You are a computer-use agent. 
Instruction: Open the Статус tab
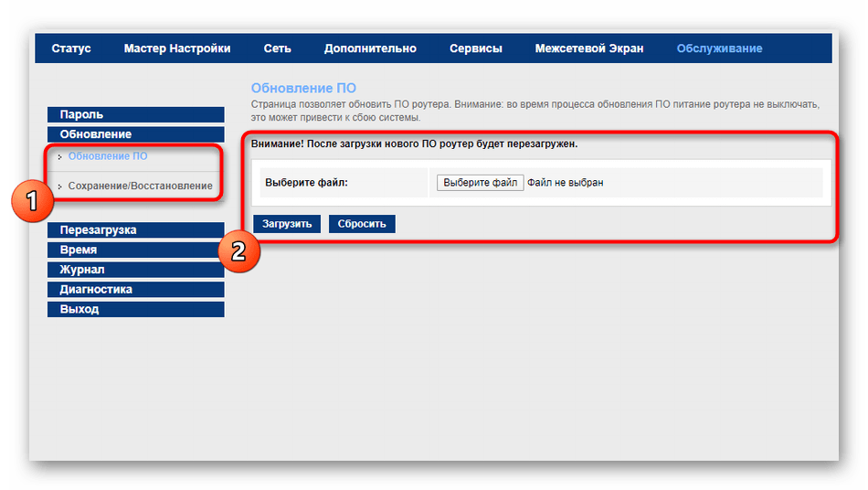pos(71,48)
